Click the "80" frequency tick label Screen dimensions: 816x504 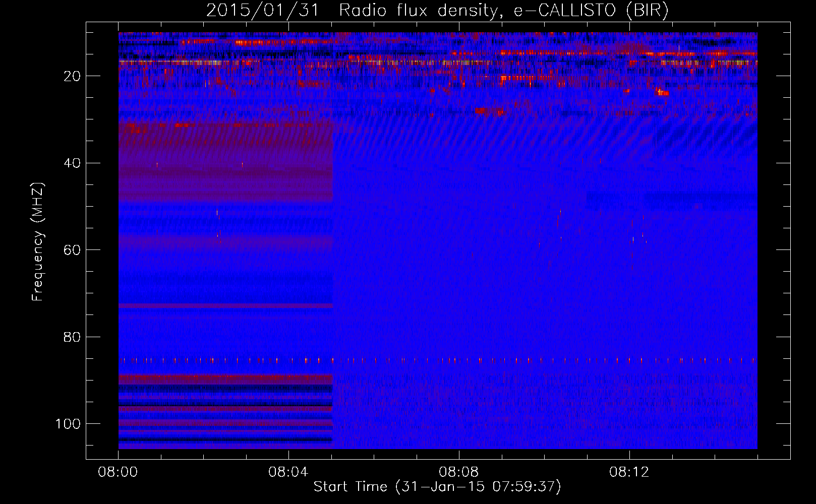tap(72, 337)
